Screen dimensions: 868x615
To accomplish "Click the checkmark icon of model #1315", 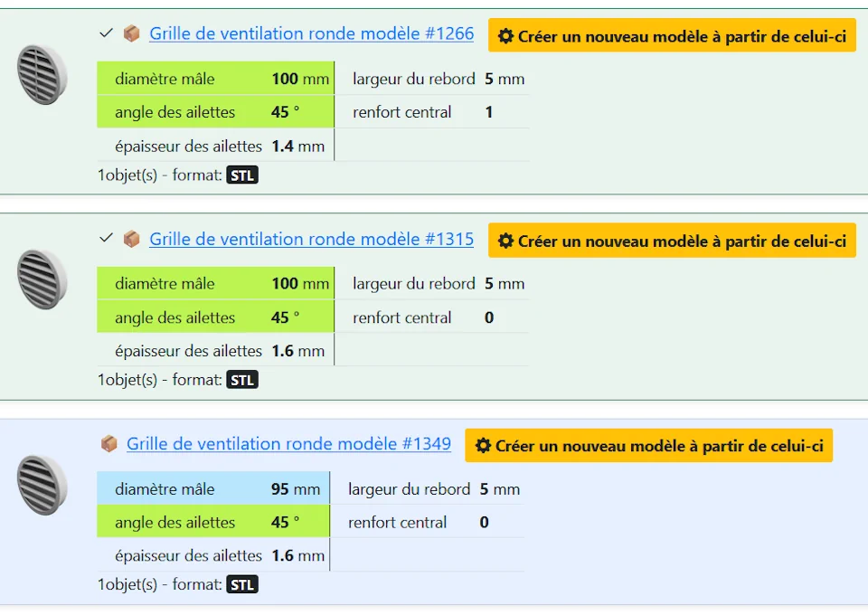I will click(106, 238).
